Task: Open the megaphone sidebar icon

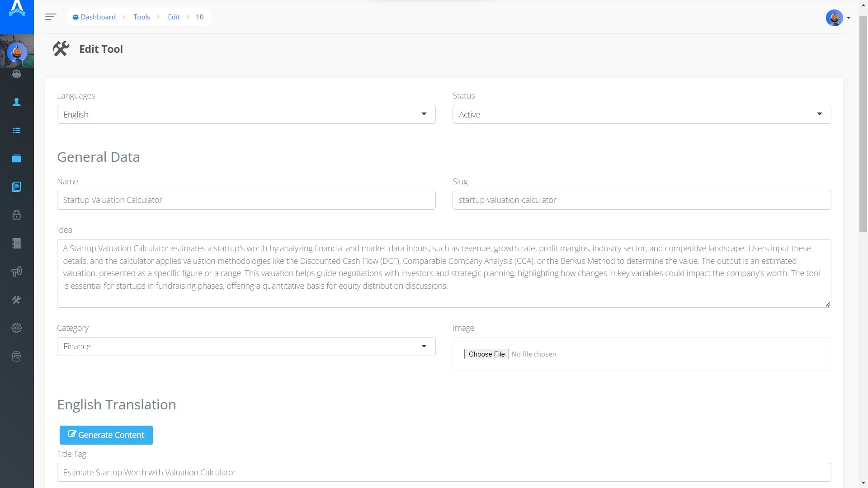Action: coord(17,272)
